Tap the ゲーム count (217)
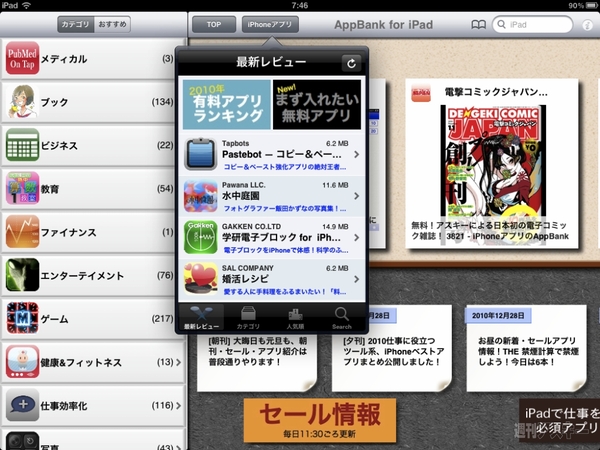Screen dimensions: 600x450 click(x=163, y=318)
